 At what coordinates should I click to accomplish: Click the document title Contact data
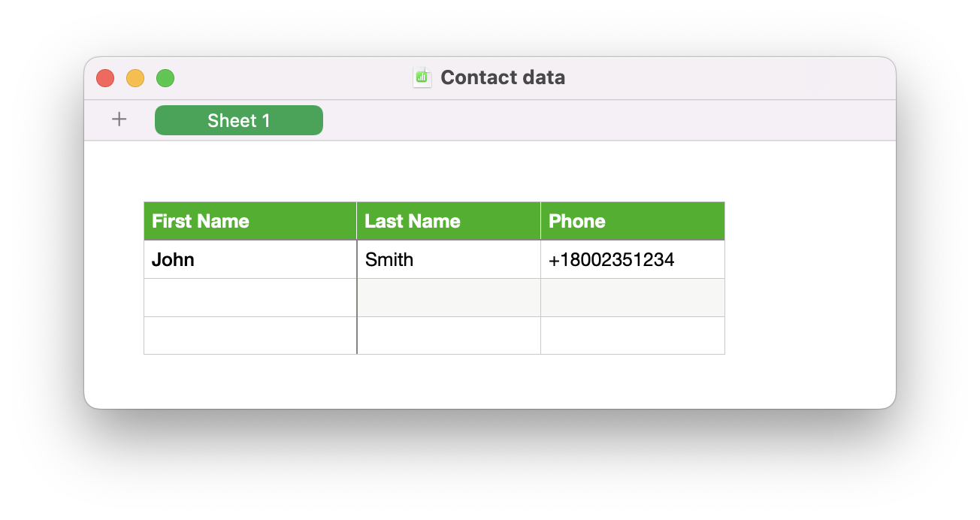pyautogui.click(x=503, y=77)
